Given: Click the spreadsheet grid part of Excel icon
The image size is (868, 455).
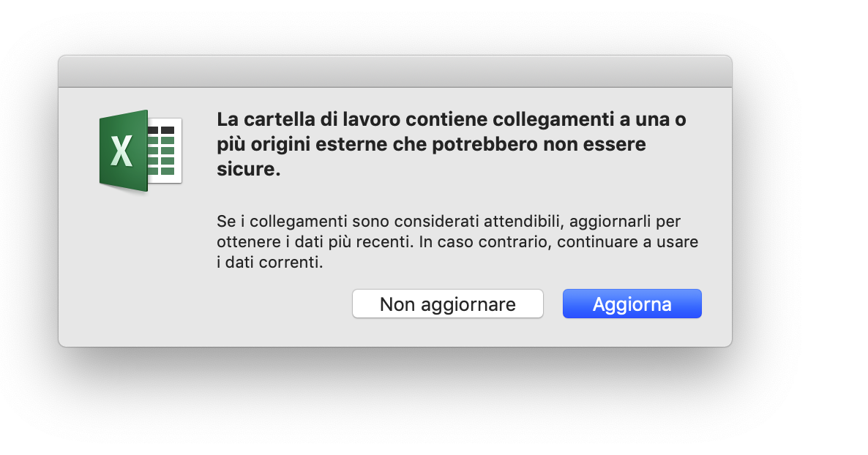Looking at the screenshot, I should pyautogui.click(x=165, y=151).
